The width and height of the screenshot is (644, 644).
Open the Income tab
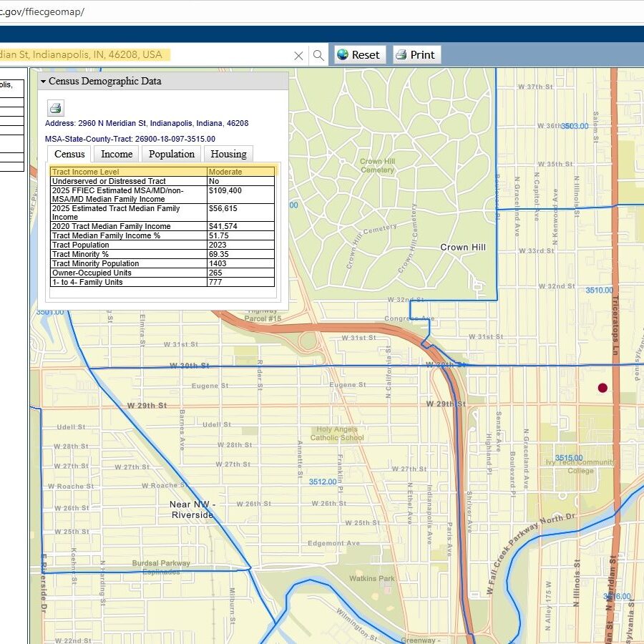117,154
